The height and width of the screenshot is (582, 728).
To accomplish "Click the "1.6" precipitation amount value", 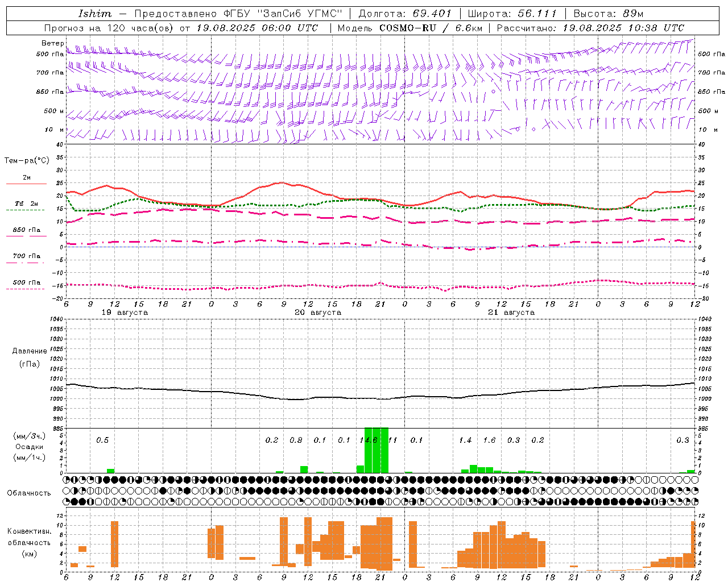I will point(489,440).
